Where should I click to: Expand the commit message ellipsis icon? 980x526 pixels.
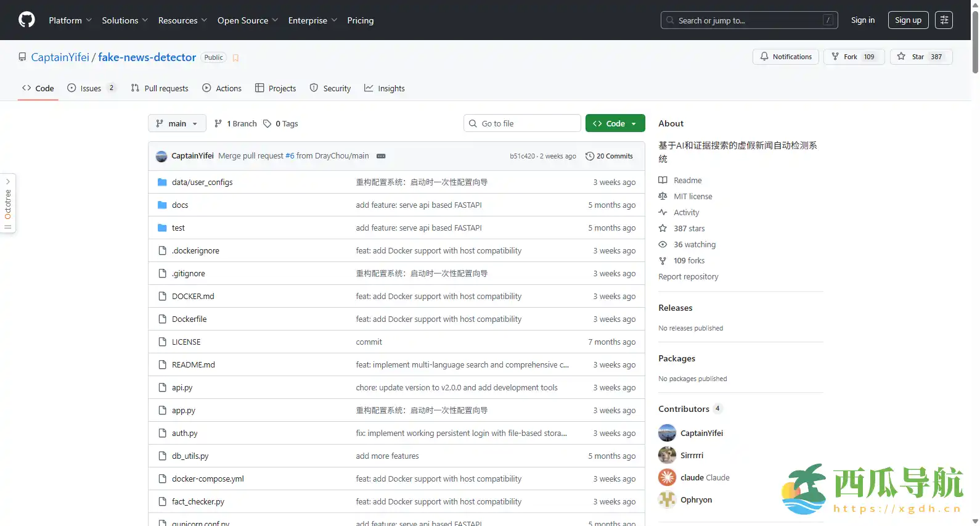[381, 156]
